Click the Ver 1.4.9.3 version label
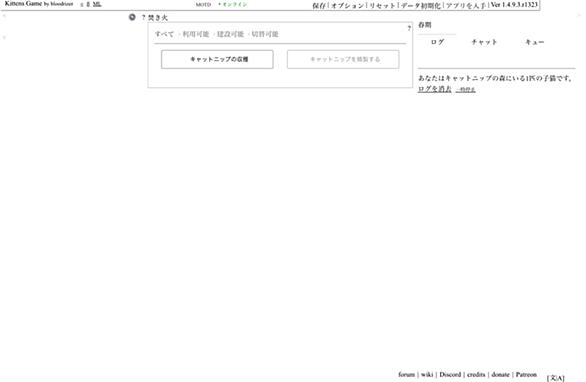The height and width of the screenshot is (382, 586). pyautogui.click(x=514, y=5)
